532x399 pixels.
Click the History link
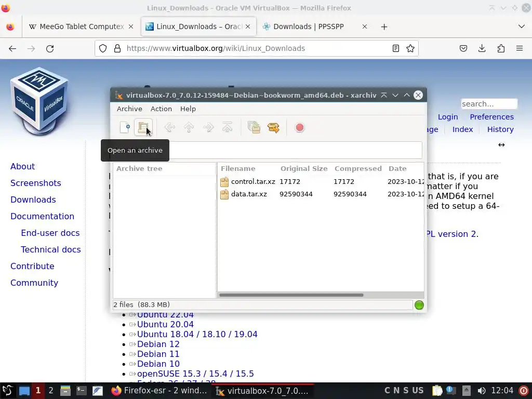tap(500, 129)
